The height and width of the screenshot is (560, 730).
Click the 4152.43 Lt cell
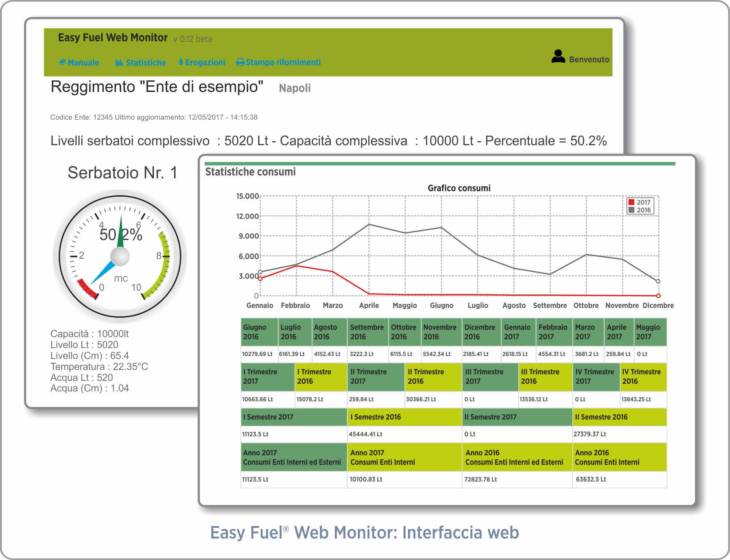330,354
